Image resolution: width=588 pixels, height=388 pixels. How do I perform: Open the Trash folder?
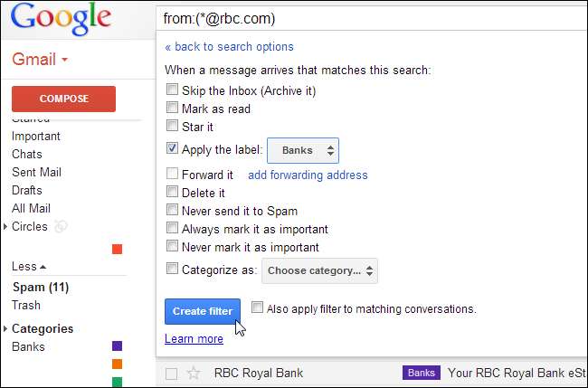pyautogui.click(x=26, y=305)
